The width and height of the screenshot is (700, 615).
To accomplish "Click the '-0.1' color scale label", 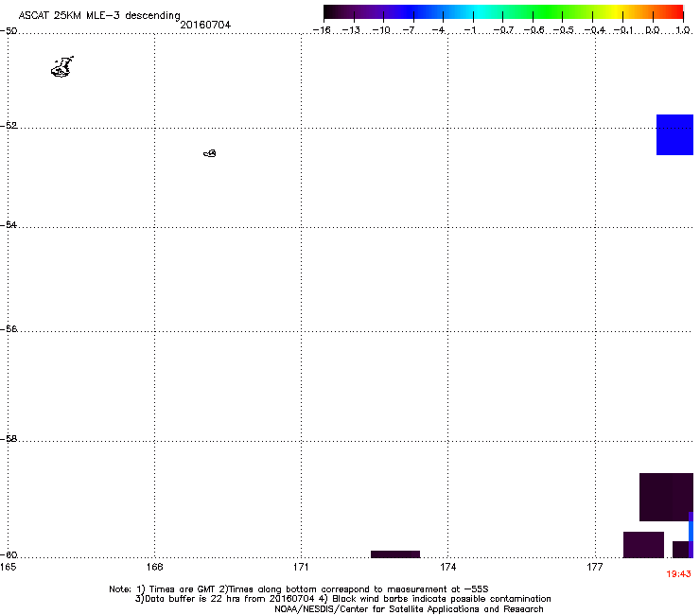I will tap(623, 30).
